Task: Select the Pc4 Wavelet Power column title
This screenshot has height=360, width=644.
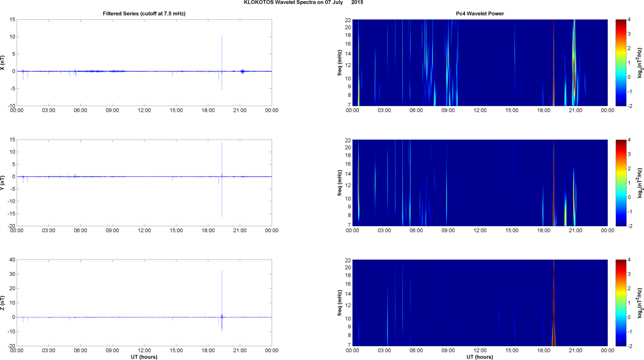Action: pos(479,14)
